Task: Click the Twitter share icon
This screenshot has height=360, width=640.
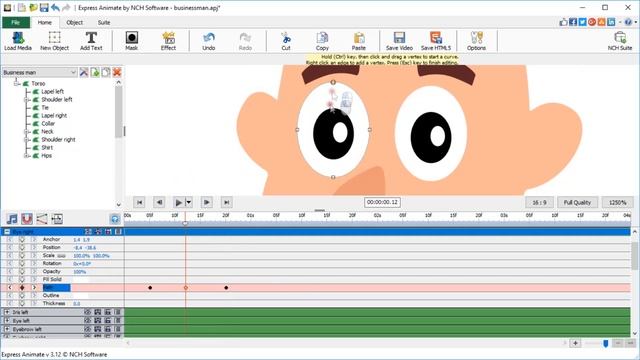Action: [582, 22]
